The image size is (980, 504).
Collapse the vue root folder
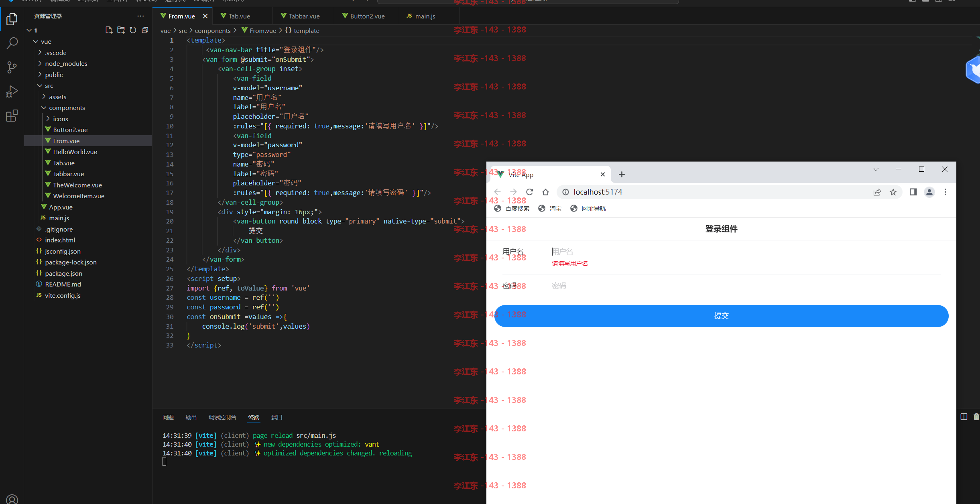coord(36,41)
